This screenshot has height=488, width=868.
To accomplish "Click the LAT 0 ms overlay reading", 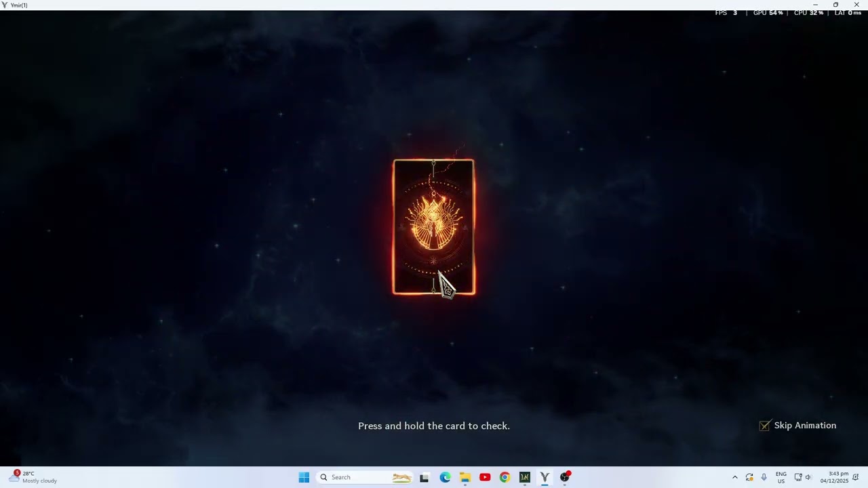I will pos(848,13).
